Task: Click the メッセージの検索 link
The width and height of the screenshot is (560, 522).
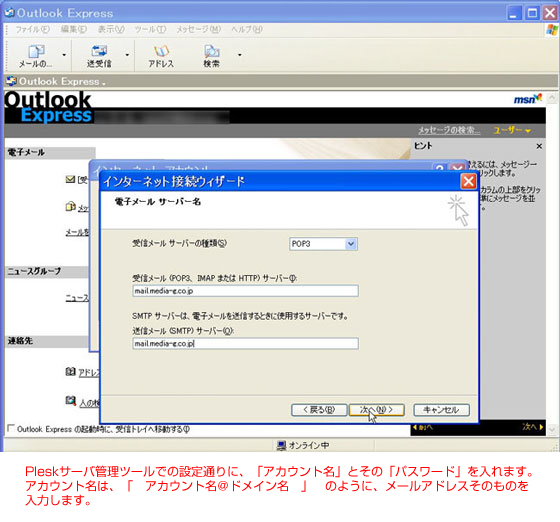Action: pyautogui.click(x=449, y=130)
